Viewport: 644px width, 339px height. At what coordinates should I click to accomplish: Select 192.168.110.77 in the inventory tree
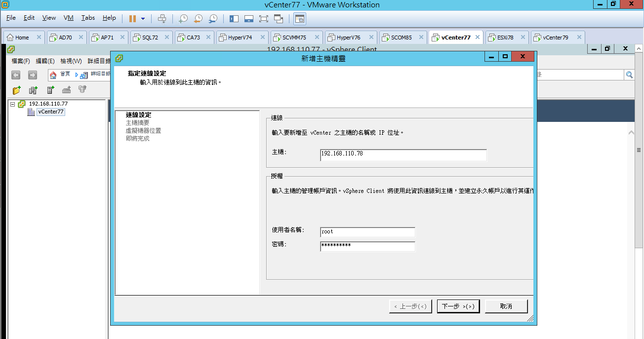tap(48, 104)
